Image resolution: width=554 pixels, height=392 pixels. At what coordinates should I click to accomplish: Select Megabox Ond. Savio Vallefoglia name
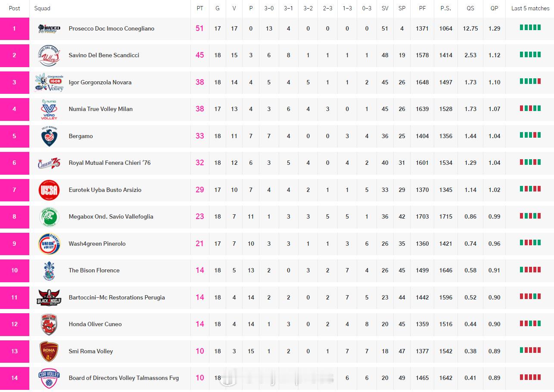pos(111,217)
